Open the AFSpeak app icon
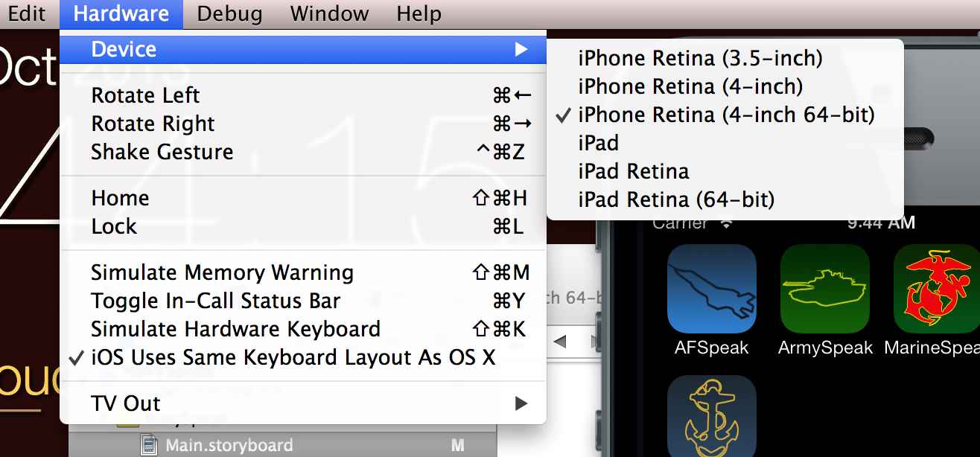980x457 pixels. click(712, 289)
